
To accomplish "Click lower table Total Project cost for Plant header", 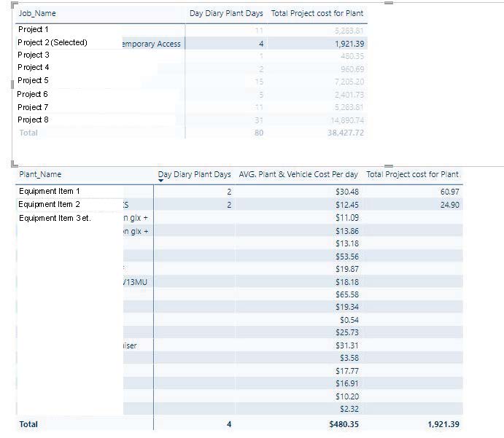I will click(x=412, y=174).
